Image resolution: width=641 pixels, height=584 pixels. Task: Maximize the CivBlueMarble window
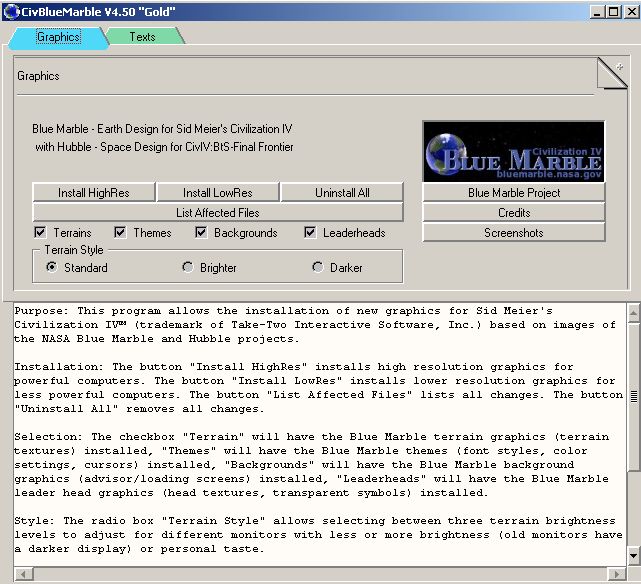pos(613,12)
